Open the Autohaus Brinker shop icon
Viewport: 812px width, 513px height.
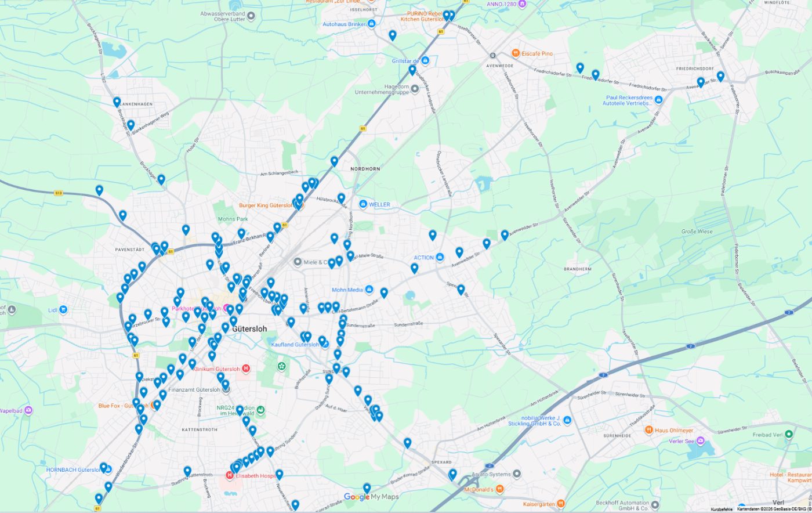pos(372,24)
